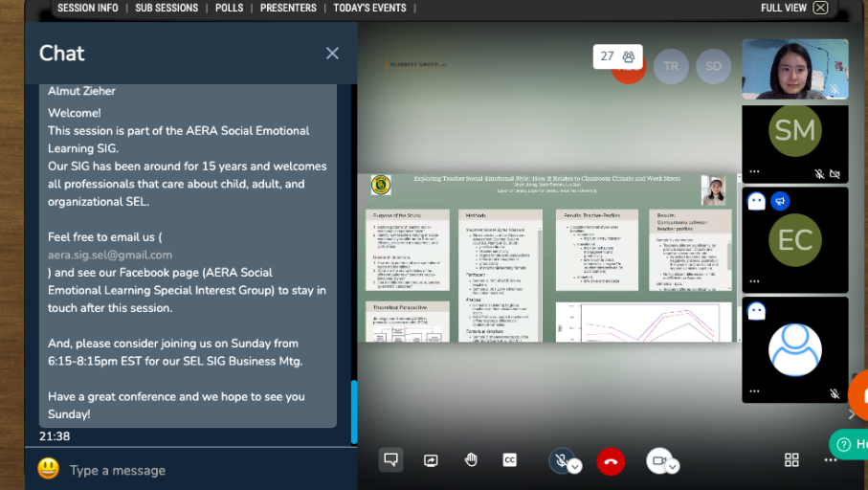Open the Polls tab
This screenshot has width=868, height=490.
click(229, 8)
